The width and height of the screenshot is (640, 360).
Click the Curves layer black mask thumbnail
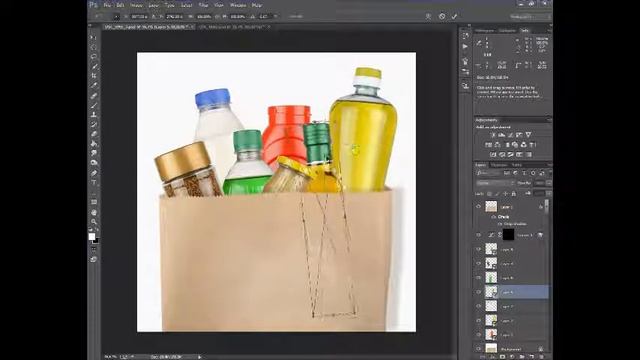point(508,235)
